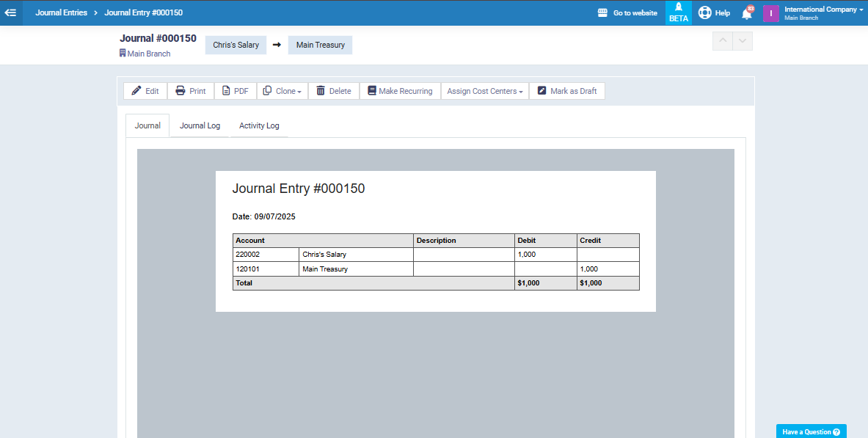This screenshot has width=868, height=438.
Task: Click the Edit pencil button
Action: tap(145, 91)
